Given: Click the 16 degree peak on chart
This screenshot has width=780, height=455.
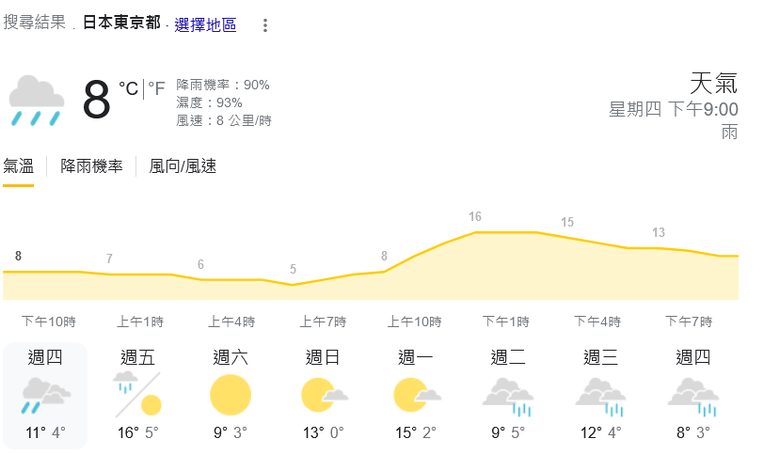Looking at the screenshot, I should coord(475,217).
